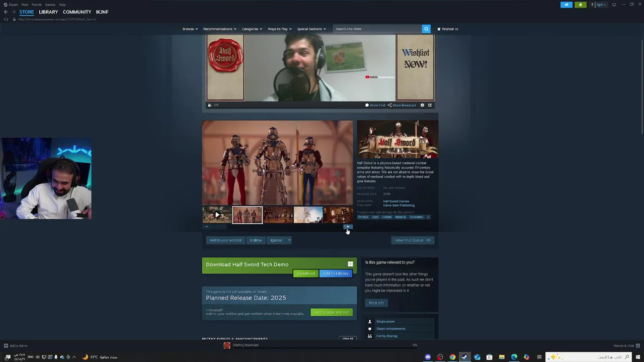Open the Steam menu
Image resolution: width=644 pixels, height=362 pixels.
click(x=11, y=5)
